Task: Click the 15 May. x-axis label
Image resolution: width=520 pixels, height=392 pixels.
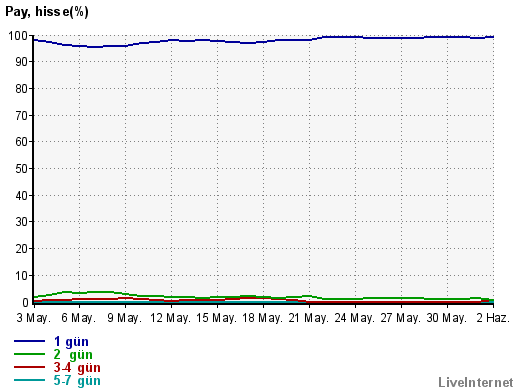Action: [216, 318]
